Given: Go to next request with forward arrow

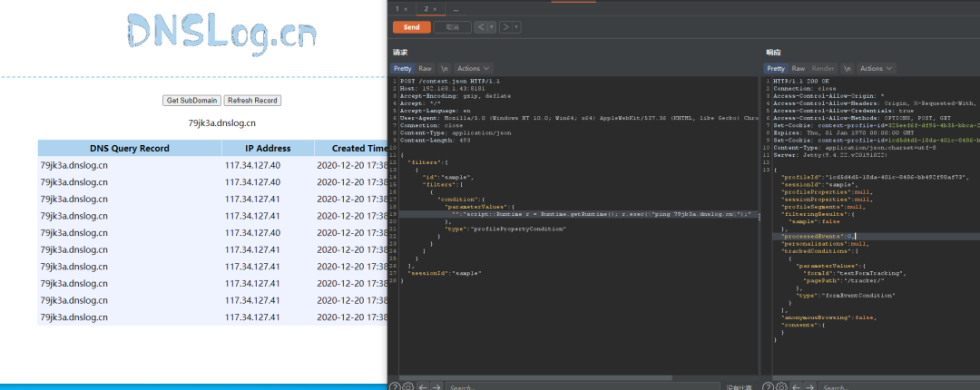Looking at the screenshot, I should (505, 27).
